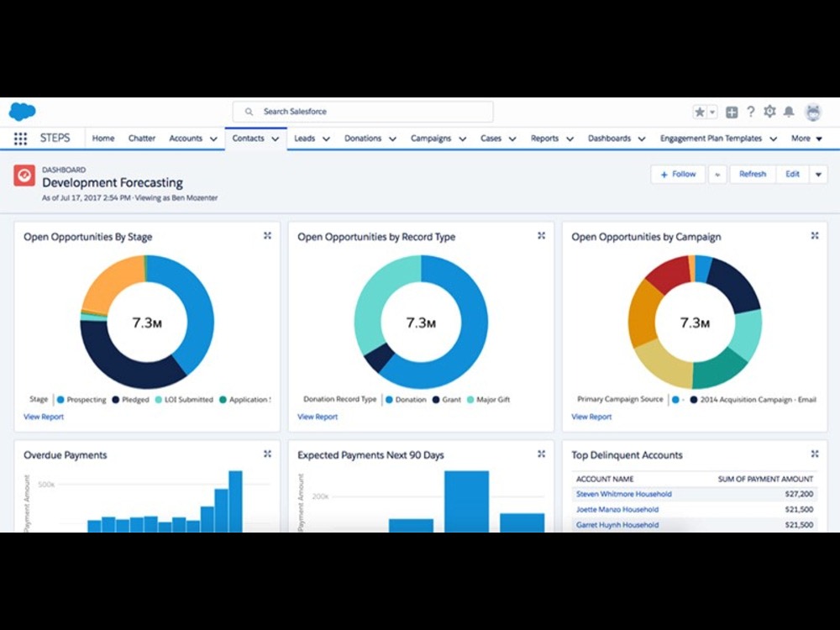This screenshot has height=630, width=840.
Task: Click the favorites star icon
Action: (699, 112)
